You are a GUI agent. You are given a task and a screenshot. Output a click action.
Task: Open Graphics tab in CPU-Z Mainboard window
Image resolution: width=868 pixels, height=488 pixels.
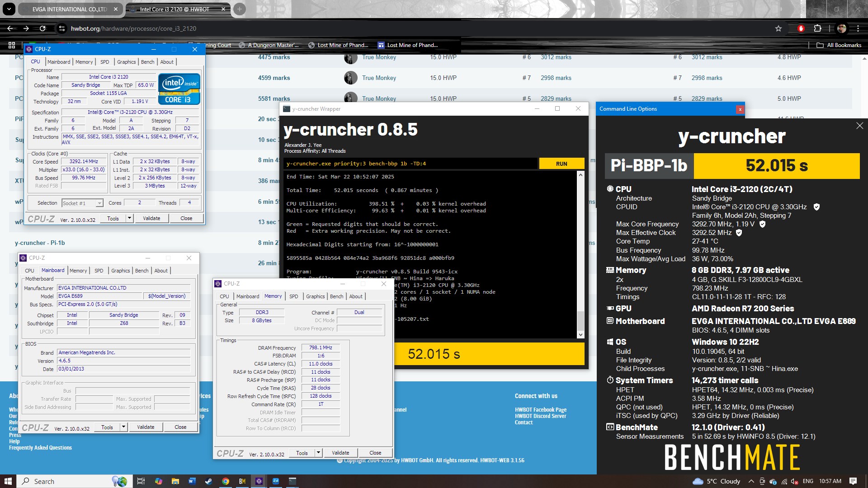tap(120, 271)
